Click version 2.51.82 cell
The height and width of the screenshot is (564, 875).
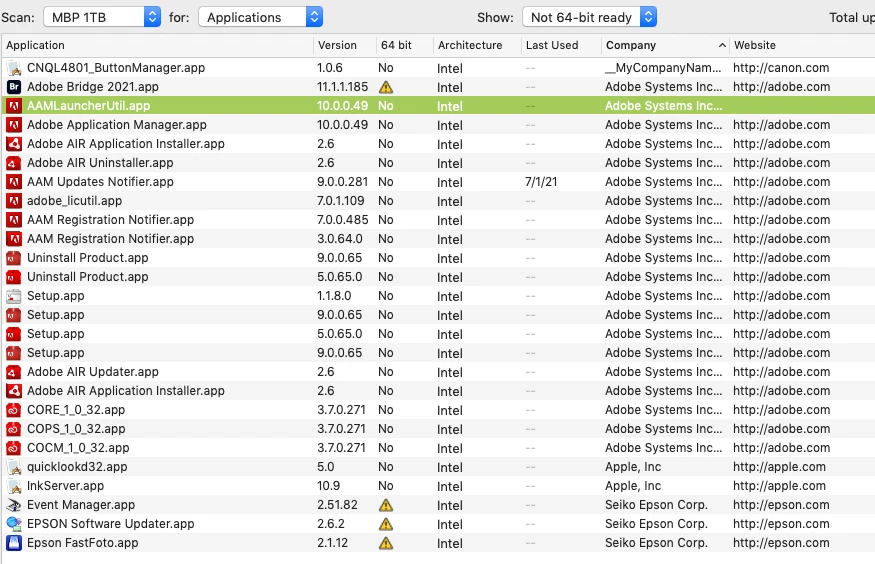click(337, 505)
